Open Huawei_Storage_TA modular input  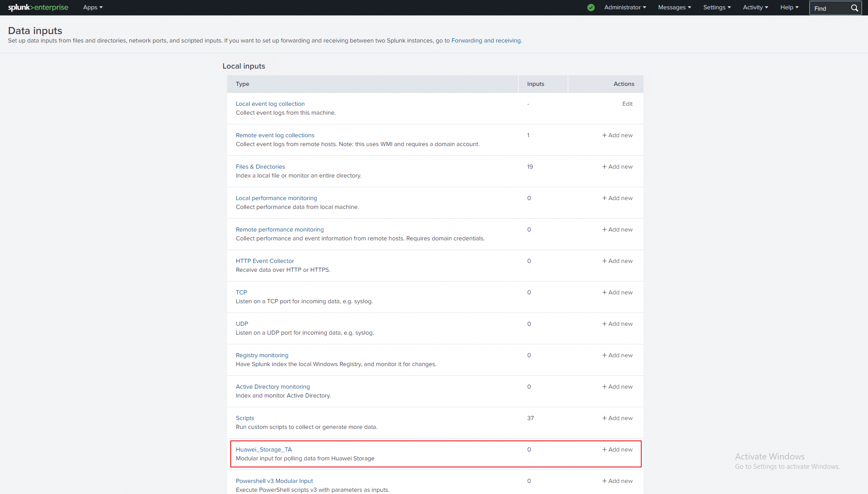click(264, 450)
